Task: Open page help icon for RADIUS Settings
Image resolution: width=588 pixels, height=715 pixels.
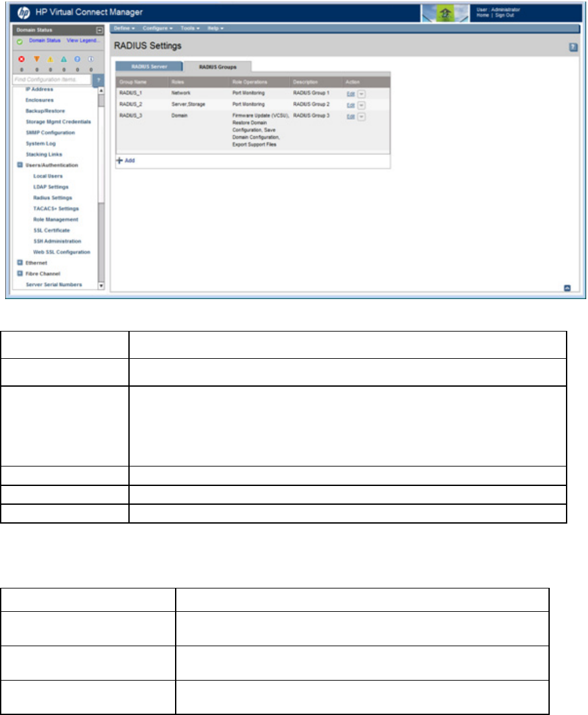Action: 574,47
